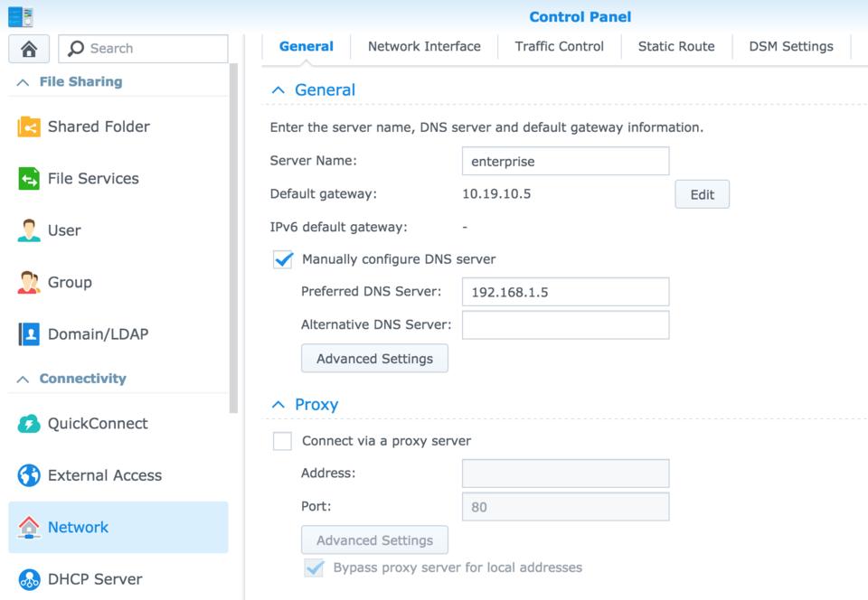Select the User icon in sidebar
The height and width of the screenshot is (600, 868).
[29, 230]
